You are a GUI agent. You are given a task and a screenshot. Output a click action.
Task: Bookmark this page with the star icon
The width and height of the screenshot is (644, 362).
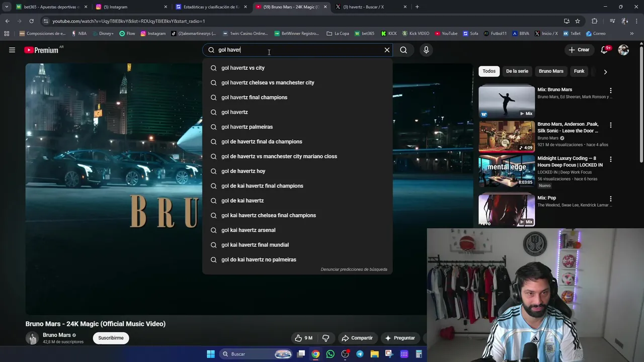coord(578,21)
